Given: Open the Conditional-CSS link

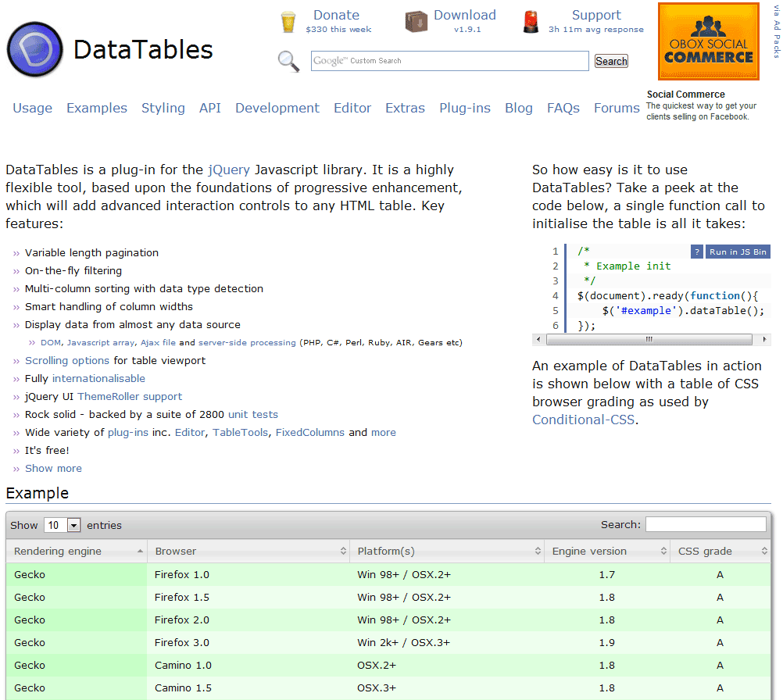Looking at the screenshot, I should click(583, 420).
